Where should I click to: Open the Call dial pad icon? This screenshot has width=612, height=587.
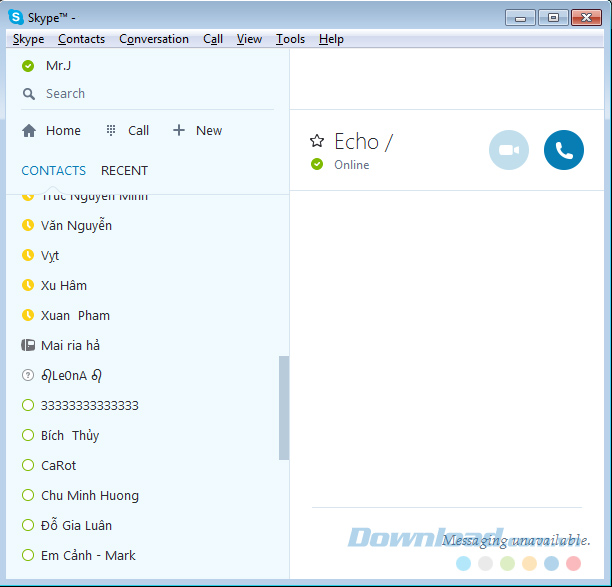[x=111, y=131]
